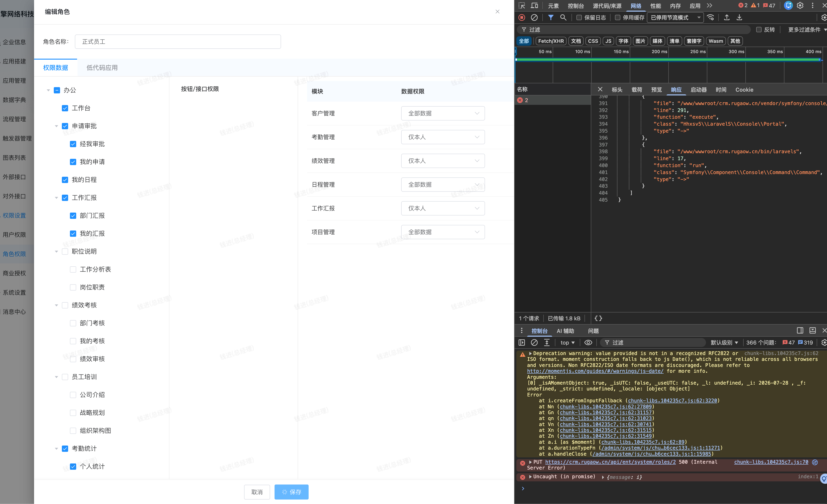This screenshot has width=827, height=504.
Task: Toggle the network filter funnel icon
Action: click(x=551, y=17)
